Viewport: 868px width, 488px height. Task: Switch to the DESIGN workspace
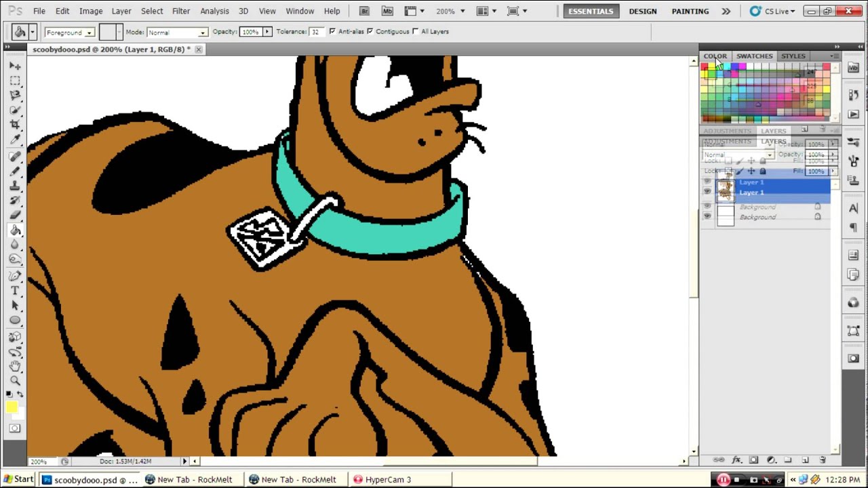pyautogui.click(x=642, y=11)
